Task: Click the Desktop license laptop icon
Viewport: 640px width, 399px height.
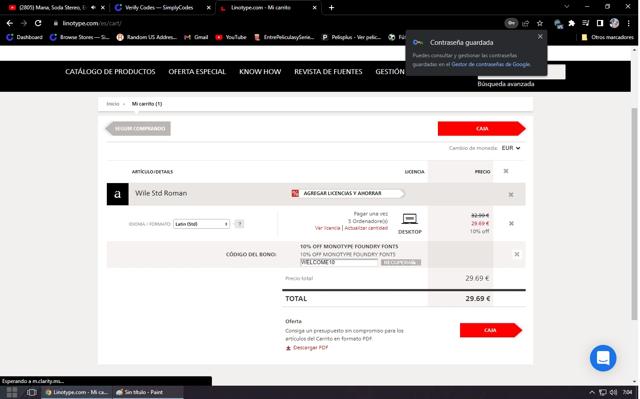Action: [x=409, y=219]
